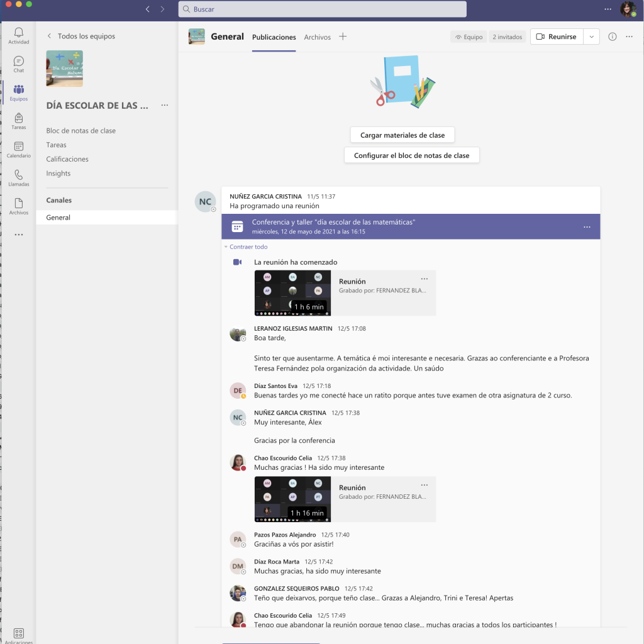644x644 pixels.
Task: Go to Tareas in the left rail
Action: [x=18, y=121]
